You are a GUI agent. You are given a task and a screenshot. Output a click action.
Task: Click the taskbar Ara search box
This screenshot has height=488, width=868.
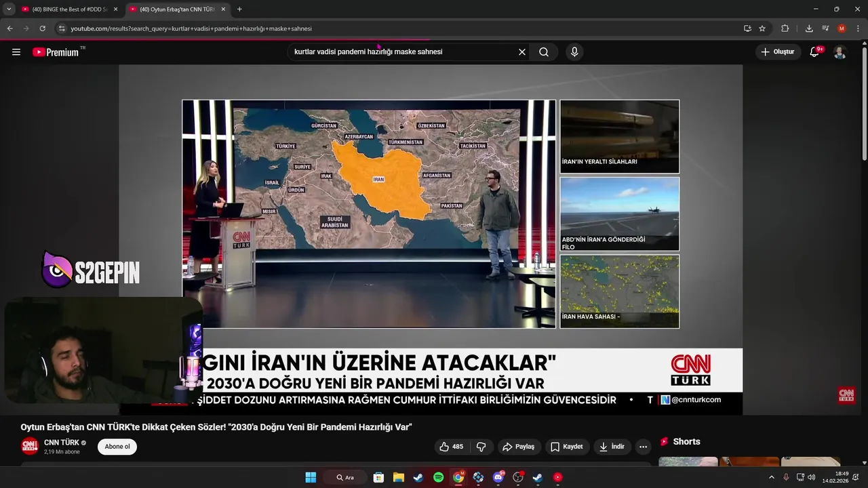(345, 477)
